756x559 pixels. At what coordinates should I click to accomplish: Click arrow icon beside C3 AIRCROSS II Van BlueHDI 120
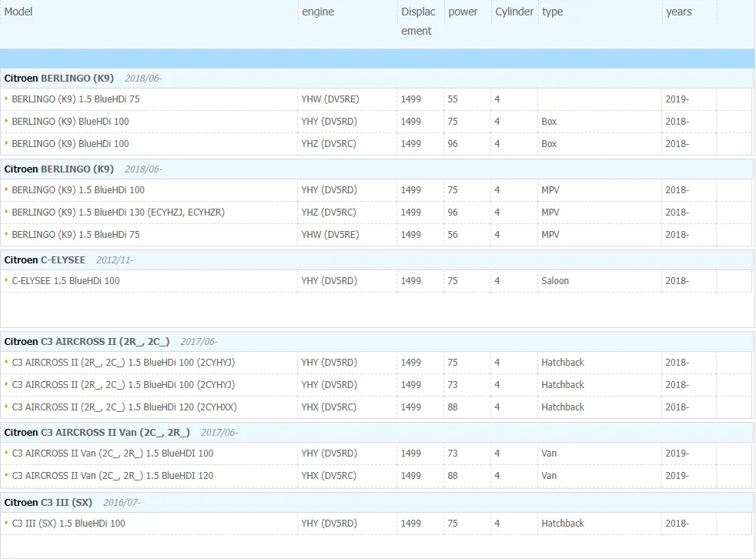(x=6, y=475)
